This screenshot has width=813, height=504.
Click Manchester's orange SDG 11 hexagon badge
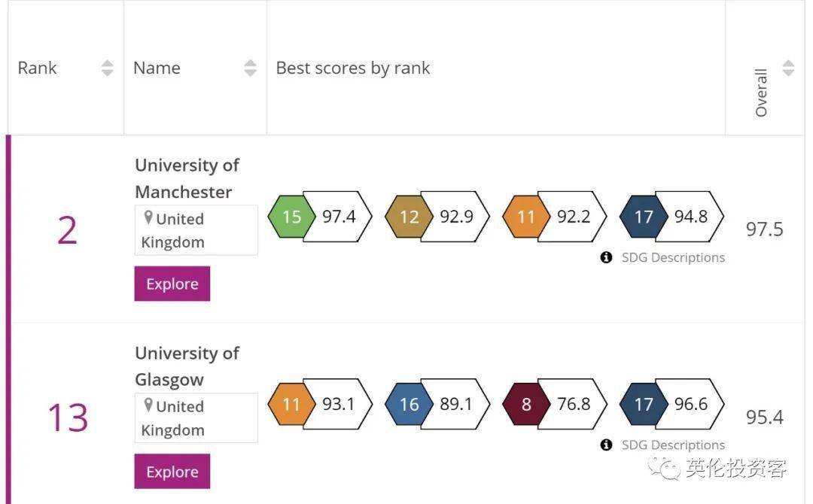525,217
